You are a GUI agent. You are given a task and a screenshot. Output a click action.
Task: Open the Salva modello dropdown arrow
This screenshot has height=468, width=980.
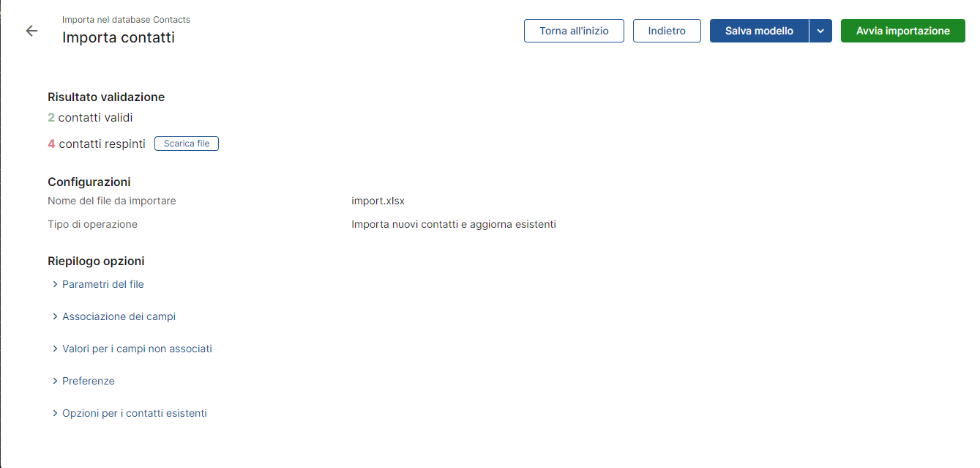click(820, 31)
